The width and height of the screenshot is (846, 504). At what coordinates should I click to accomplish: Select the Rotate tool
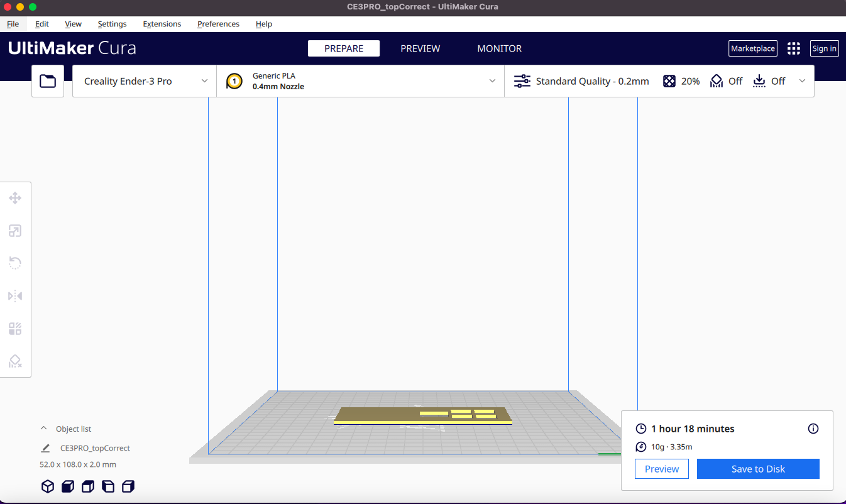[x=15, y=263]
